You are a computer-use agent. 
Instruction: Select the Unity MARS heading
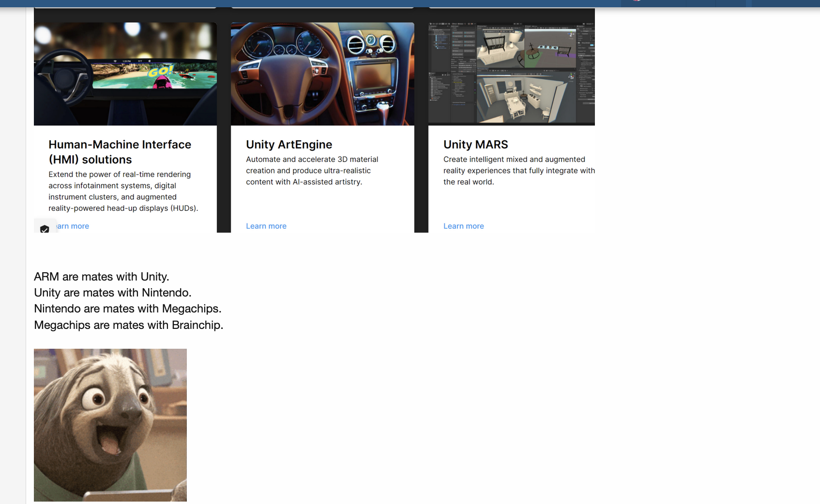(476, 145)
